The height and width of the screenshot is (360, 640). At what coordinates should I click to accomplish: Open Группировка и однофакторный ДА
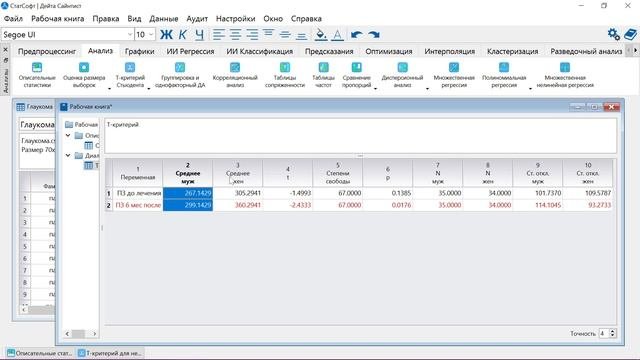pos(180,75)
